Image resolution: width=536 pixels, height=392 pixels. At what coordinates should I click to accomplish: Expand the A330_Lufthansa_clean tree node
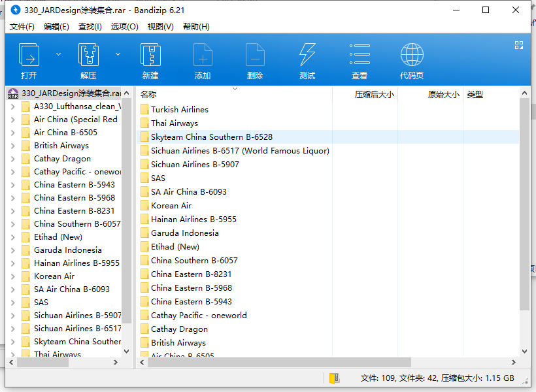13,106
